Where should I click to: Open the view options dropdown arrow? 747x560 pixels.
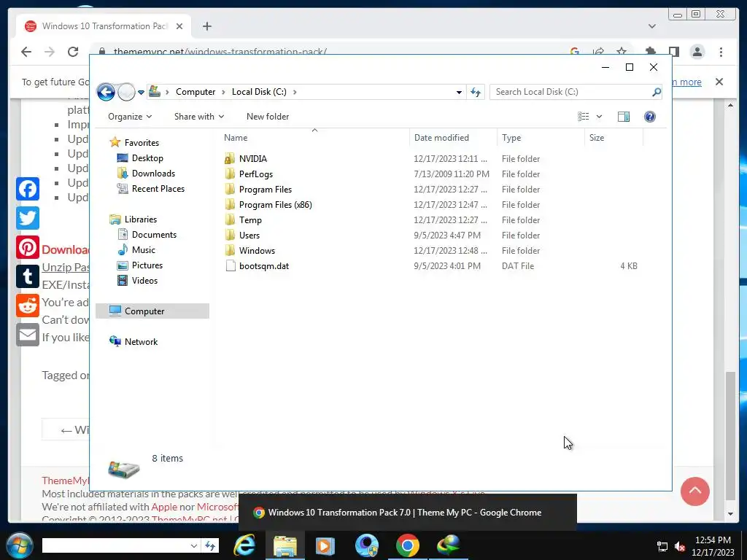600,117
